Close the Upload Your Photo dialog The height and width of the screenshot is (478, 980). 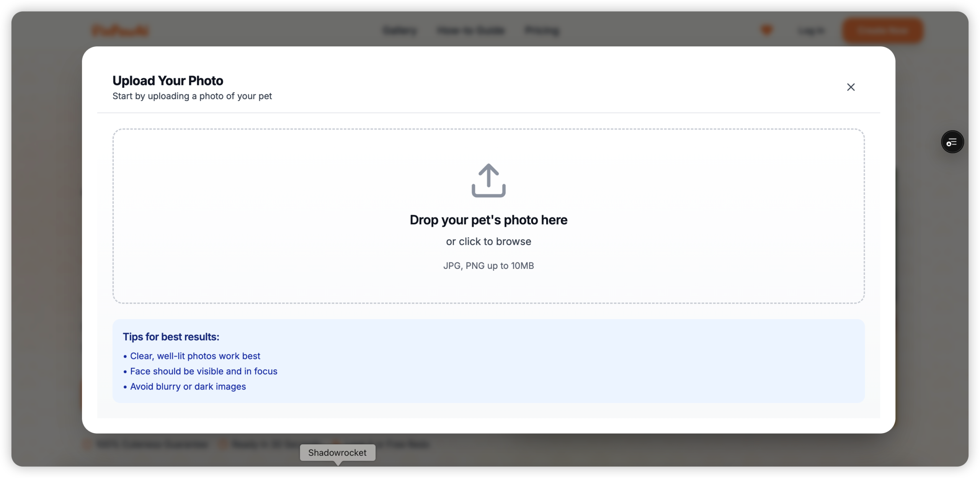click(851, 87)
